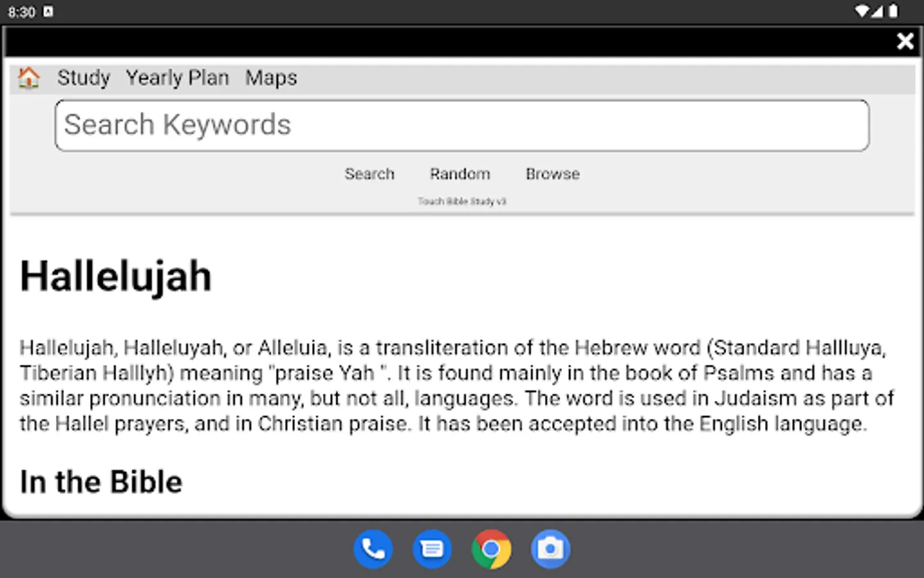924x578 pixels.
Task: Tap the Wi-Fi status icon
Action: (x=862, y=11)
